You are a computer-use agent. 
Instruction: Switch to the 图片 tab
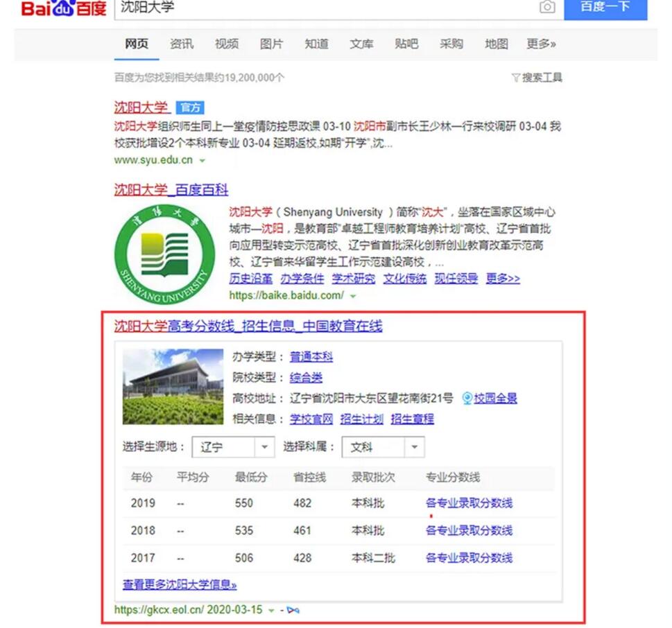(x=271, y=44)
